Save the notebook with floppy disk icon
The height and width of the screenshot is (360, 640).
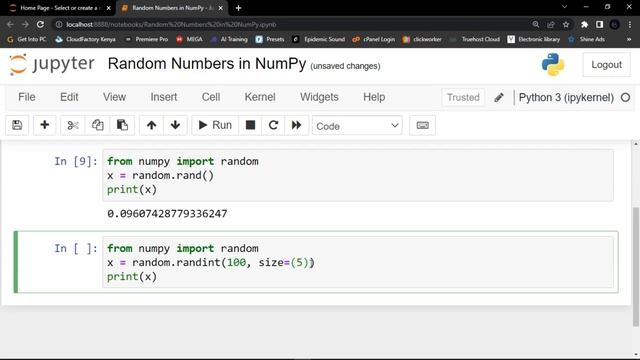point(17,125)
